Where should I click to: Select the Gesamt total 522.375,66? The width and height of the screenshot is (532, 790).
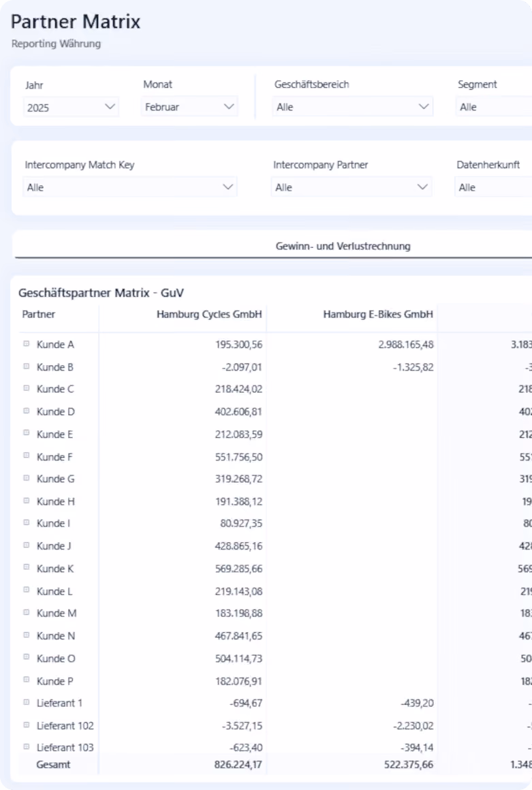pyautogui.click(x=409, y=765)
